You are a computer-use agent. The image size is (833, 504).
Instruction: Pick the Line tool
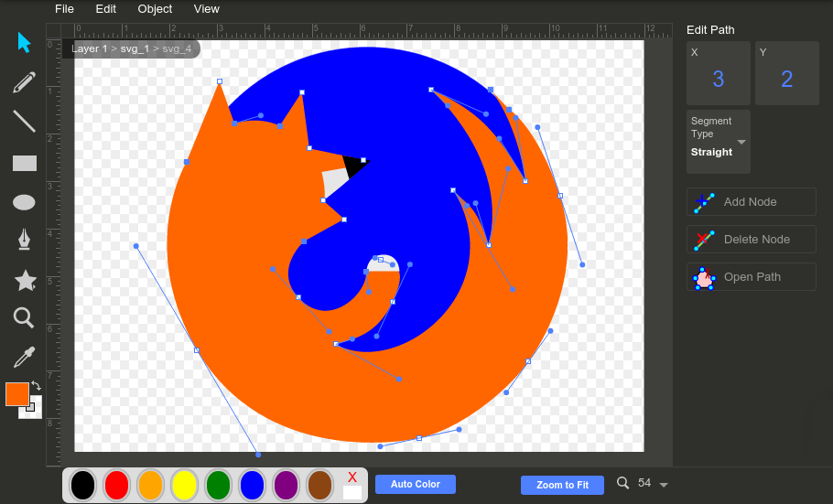click(24, 121)
